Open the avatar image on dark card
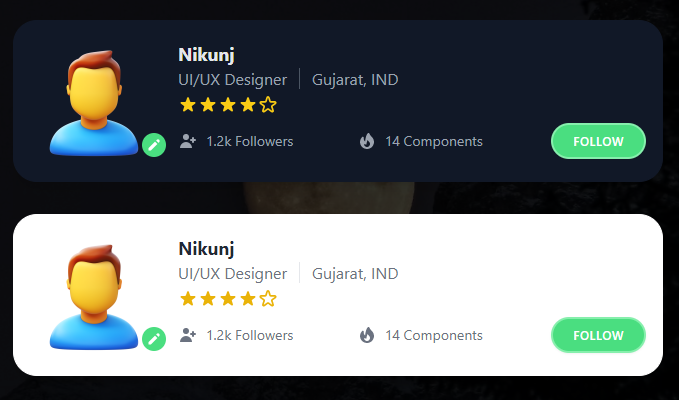 click(94, 103)
